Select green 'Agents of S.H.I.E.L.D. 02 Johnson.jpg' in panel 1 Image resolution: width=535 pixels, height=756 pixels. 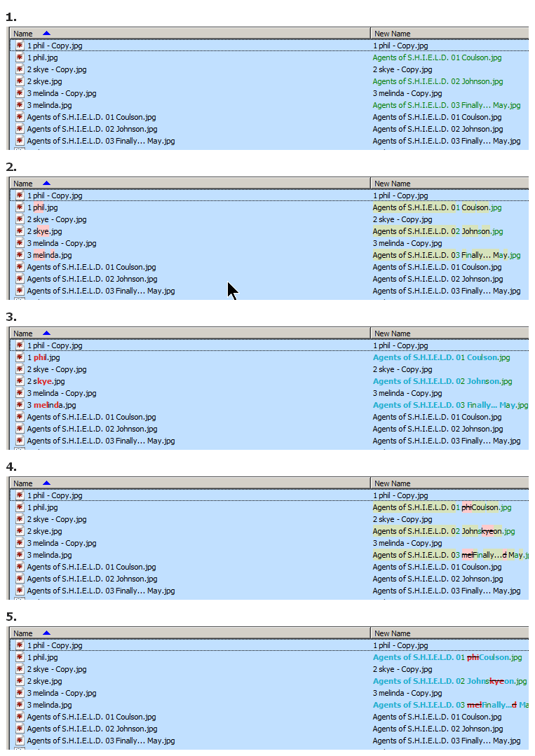tap(438, 81)
